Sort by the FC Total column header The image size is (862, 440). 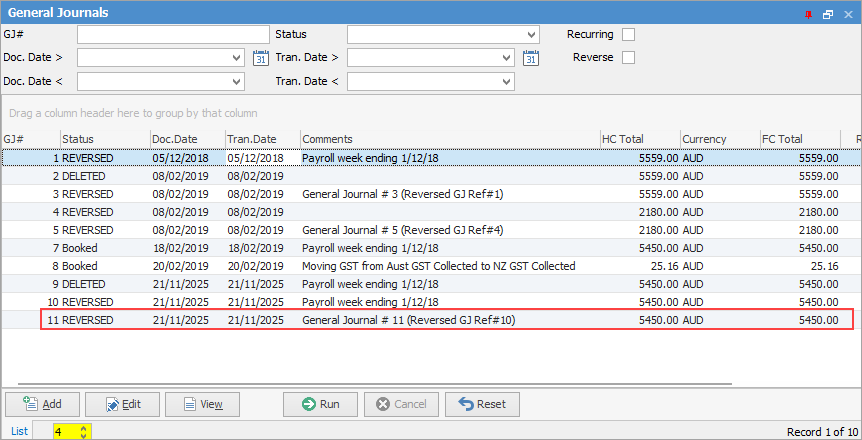[800, 139]
